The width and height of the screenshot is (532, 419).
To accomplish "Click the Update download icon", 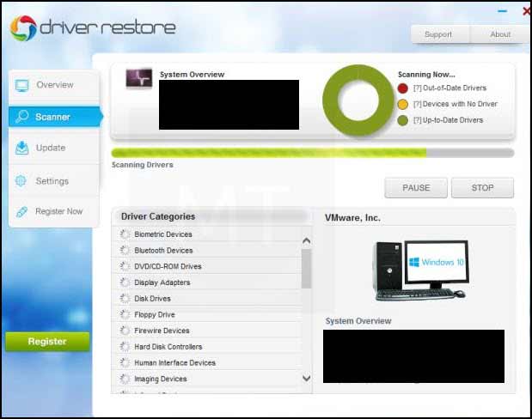I will coord(22,148).
